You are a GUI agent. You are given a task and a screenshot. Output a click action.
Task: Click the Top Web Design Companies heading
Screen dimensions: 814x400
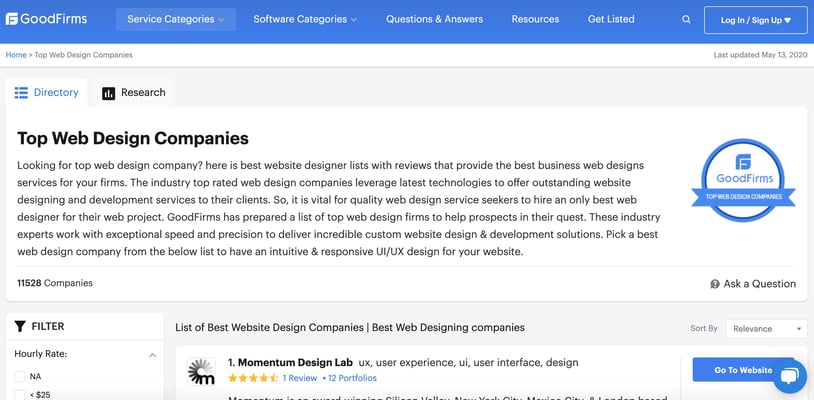[x=133, y=138]
